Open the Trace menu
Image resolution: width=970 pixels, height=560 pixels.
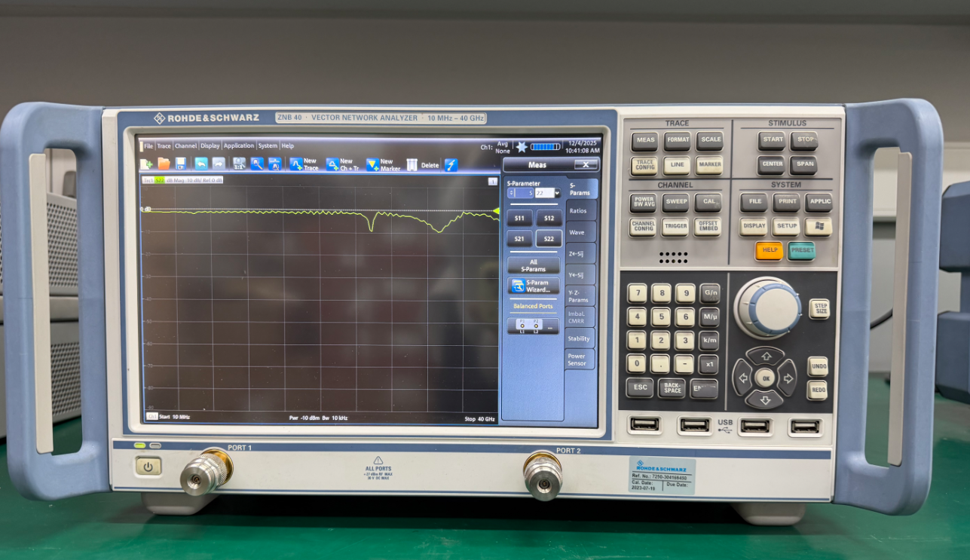click(164, 145)
